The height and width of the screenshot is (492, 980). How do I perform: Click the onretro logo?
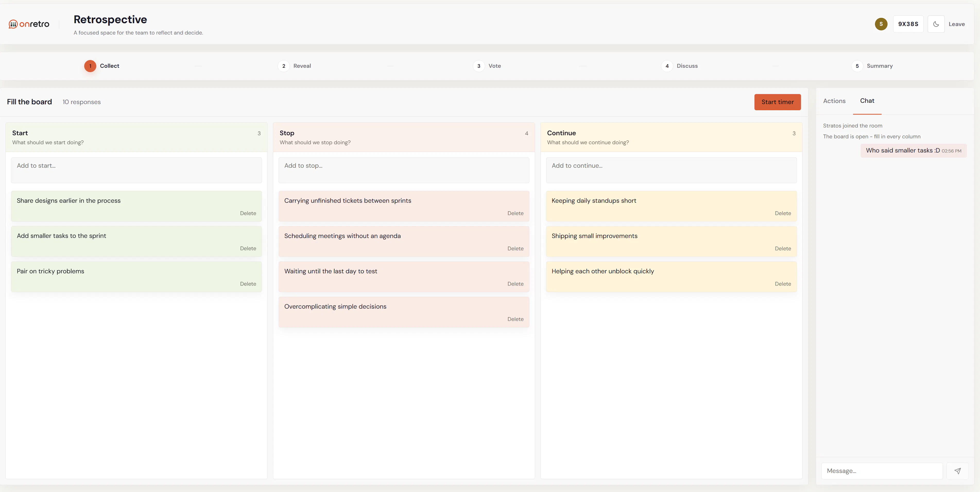click(x=29, y=24)
